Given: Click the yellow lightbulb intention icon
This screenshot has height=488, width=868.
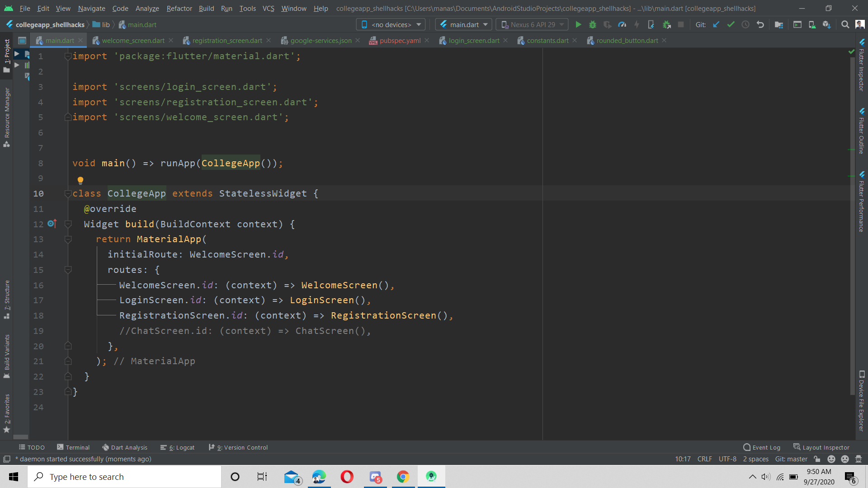Looking at the screenshot, I should (80, 181).
